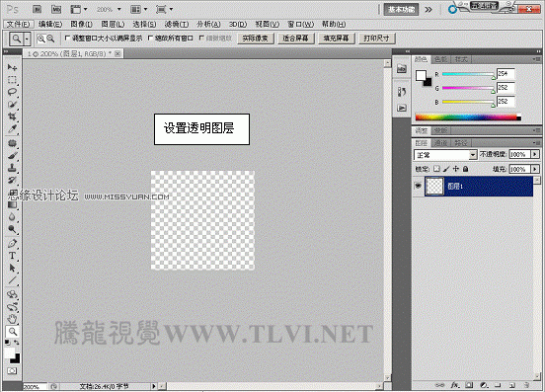The height and width of the screenshot is (392, 545).
Task: Open Color panel flyout menu
Action: pos(536,59)
